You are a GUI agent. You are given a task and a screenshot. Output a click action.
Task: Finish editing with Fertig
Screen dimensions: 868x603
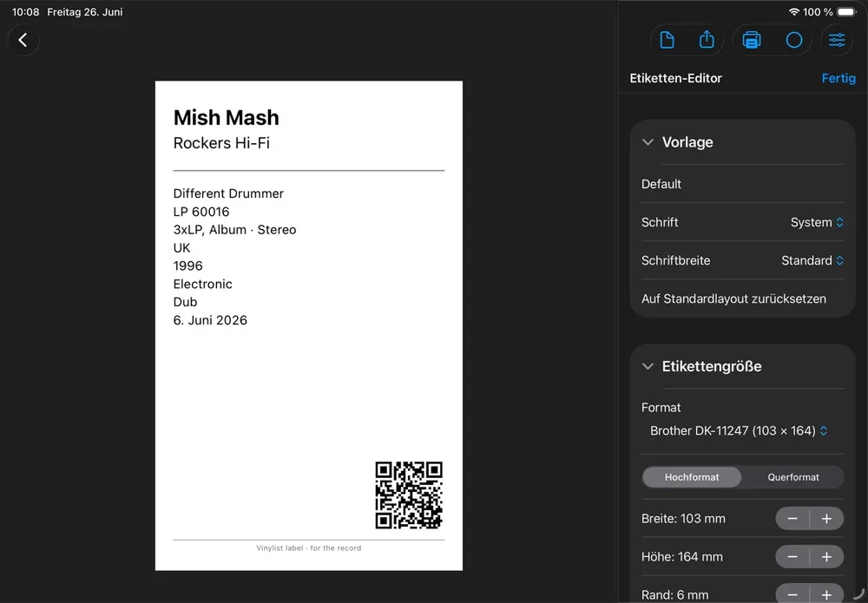click(838, 78)
